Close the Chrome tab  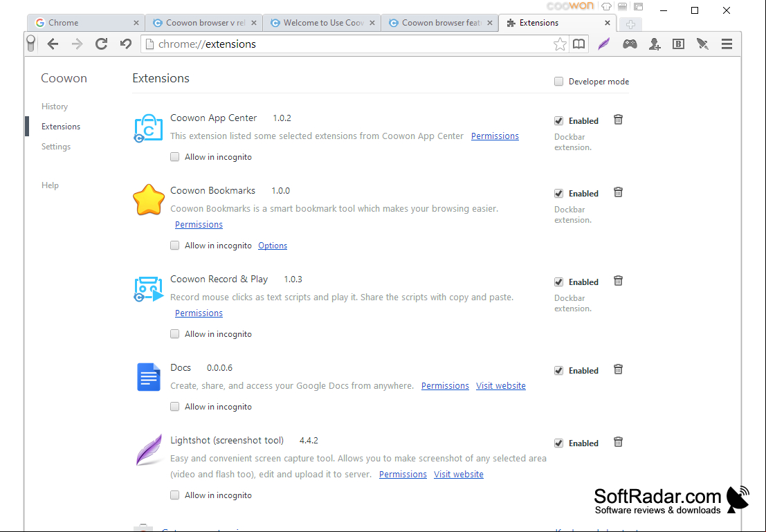136,22
